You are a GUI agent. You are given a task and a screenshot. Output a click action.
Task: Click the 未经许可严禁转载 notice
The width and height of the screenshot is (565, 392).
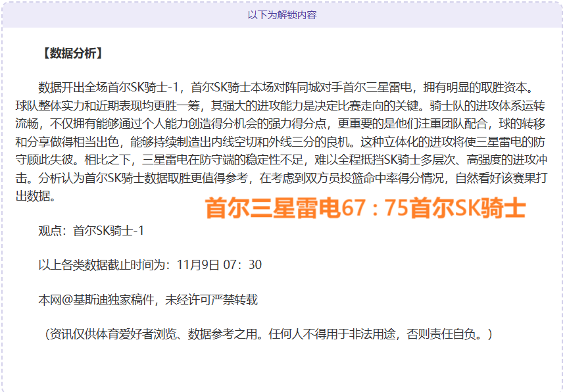(212, 300)
